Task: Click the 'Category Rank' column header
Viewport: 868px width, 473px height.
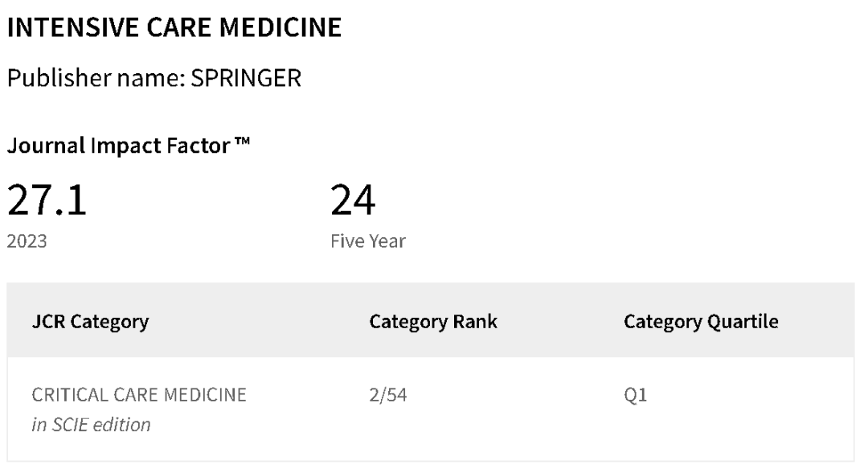Action: pos(432,322)
